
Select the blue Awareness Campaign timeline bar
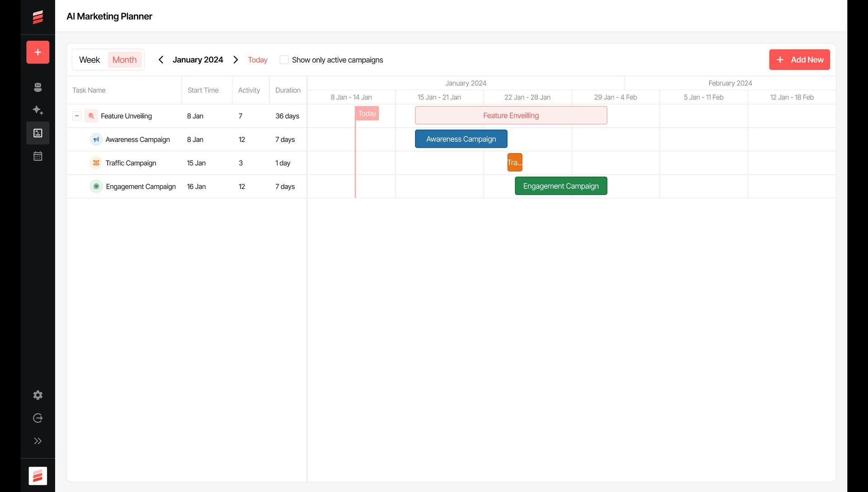(461, 139)
